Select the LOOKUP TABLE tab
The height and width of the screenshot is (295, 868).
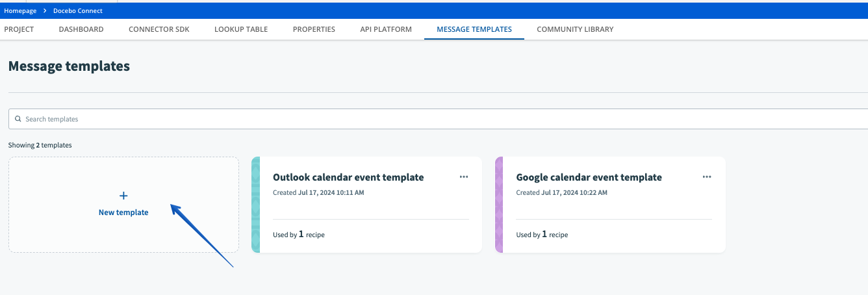coord(241,29)
